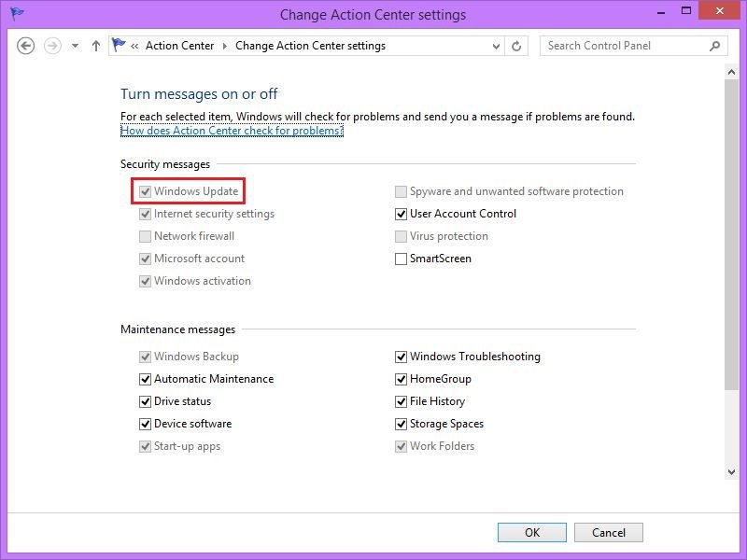The image size is (747, 560).
Task: Uncheck HomeGroup messages
Action: click(x=401, y=379)
